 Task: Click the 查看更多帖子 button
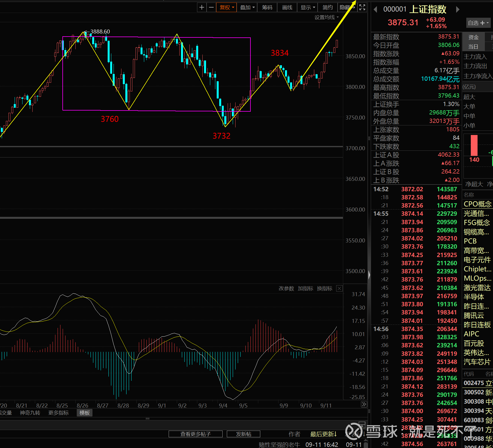(195, 434)
